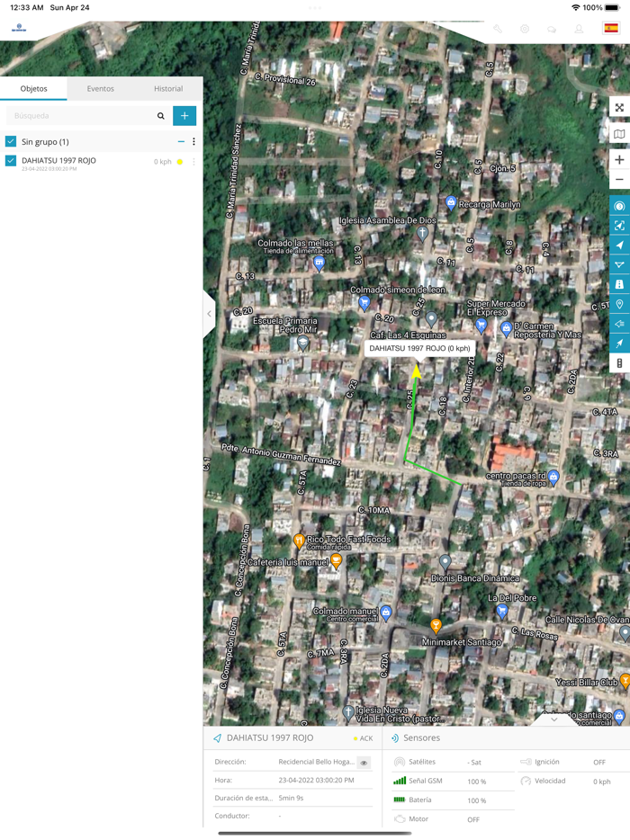Click the Velocidad gauge icon
The width and height of the screenshot is (630, 840).
(526, 781)
